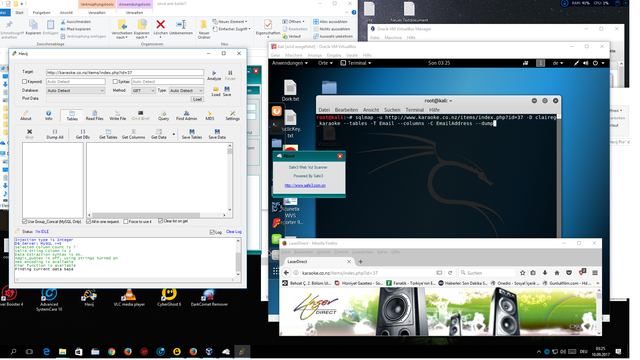Expand the Database Auto Detect dropdown
This screenshot has width=640, height=360.
point(76,91)
